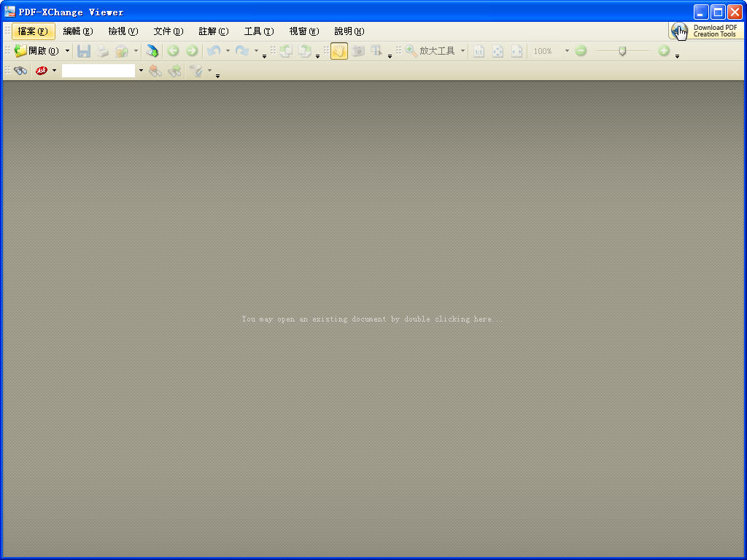Click the find previous binoculars icon
The height and width of the screenshot is (560, 747).
(x=155, y=71)
